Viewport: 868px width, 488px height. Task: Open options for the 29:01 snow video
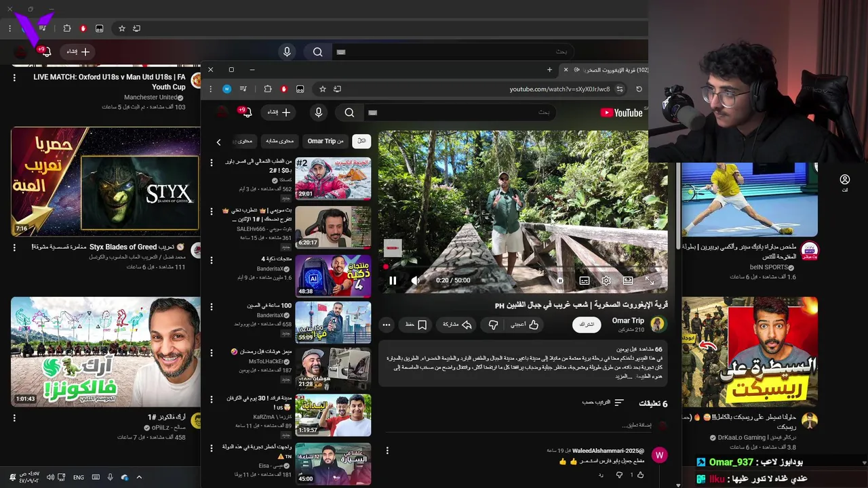pyautogui.click(x=212, y=163)
